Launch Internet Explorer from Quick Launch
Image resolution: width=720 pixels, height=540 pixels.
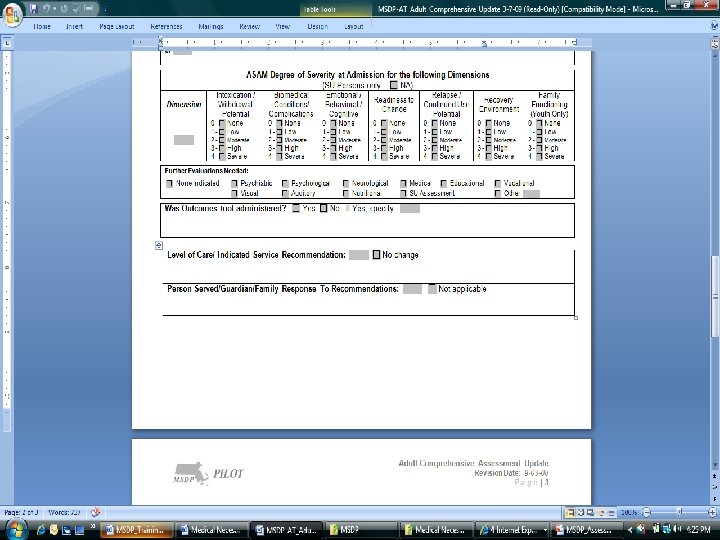tap(40, 530)
